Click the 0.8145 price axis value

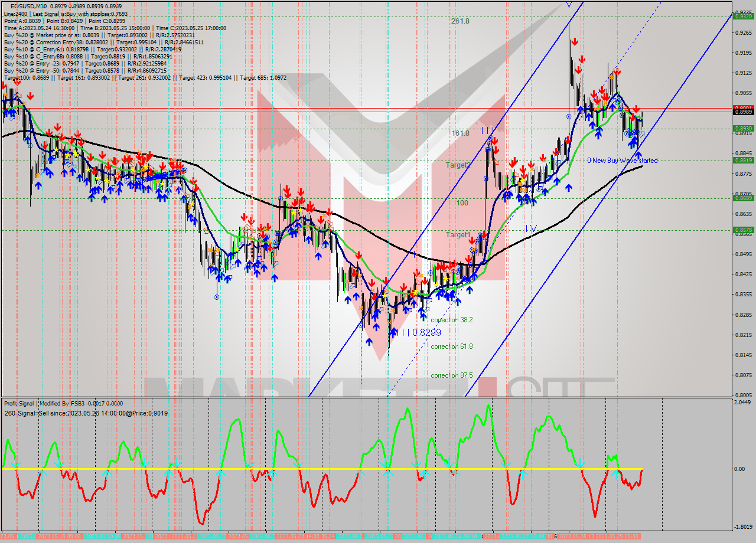pyautogui.click(x=743, y=355)
